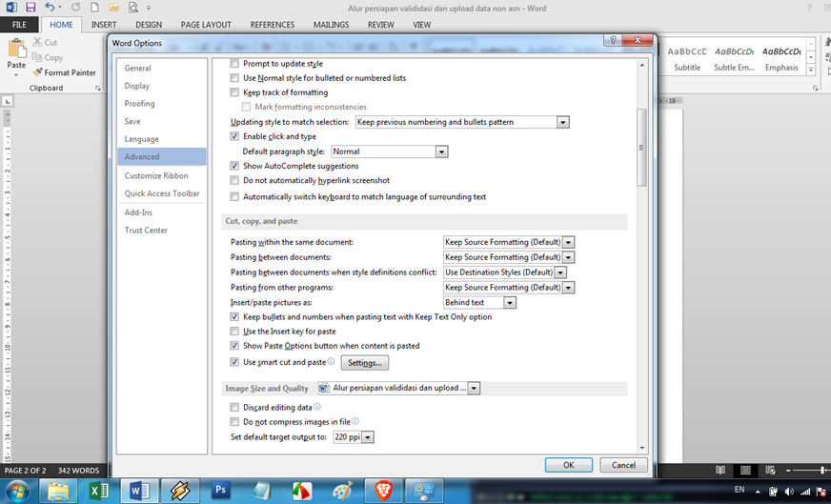Click the Cut scissors icon

pos(37,42)
